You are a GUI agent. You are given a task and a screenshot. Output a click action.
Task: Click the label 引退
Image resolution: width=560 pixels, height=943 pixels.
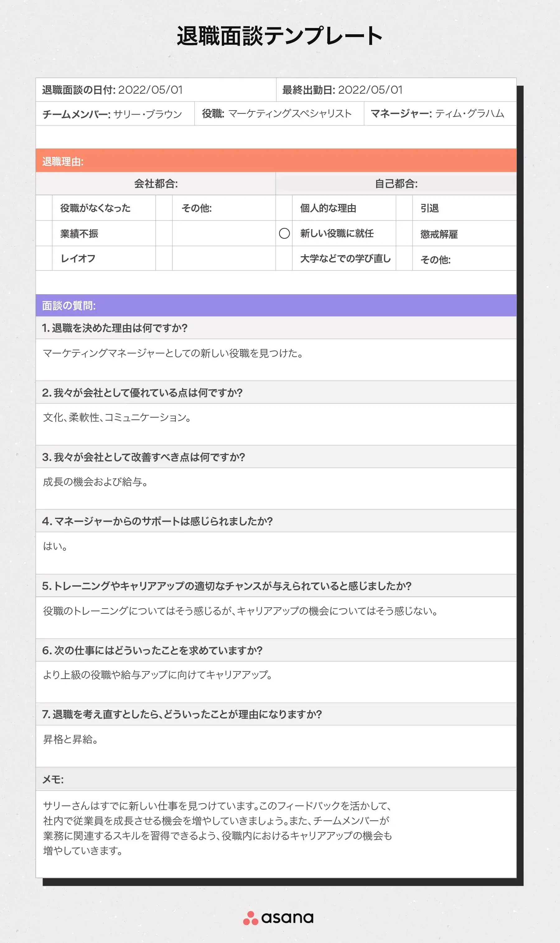click(429, 208)
